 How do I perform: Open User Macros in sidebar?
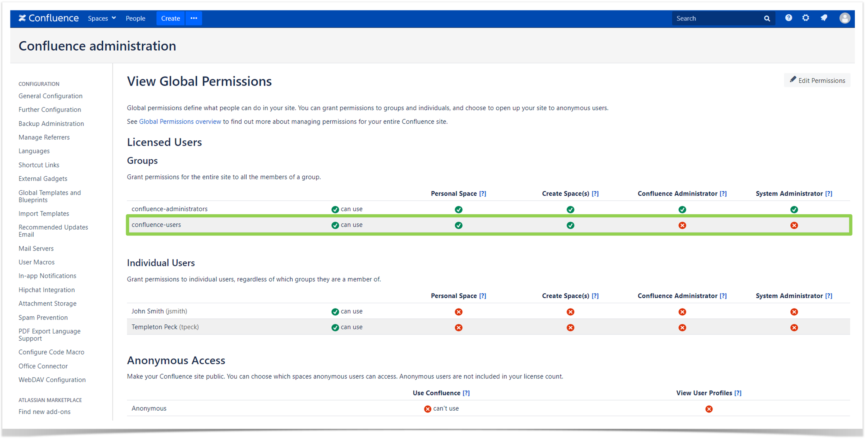(x=36, y=262)
